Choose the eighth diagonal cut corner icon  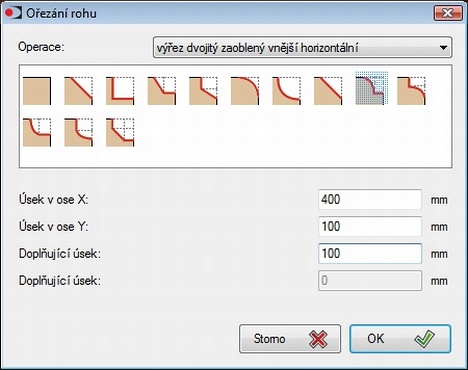click(x=328, y=91)
